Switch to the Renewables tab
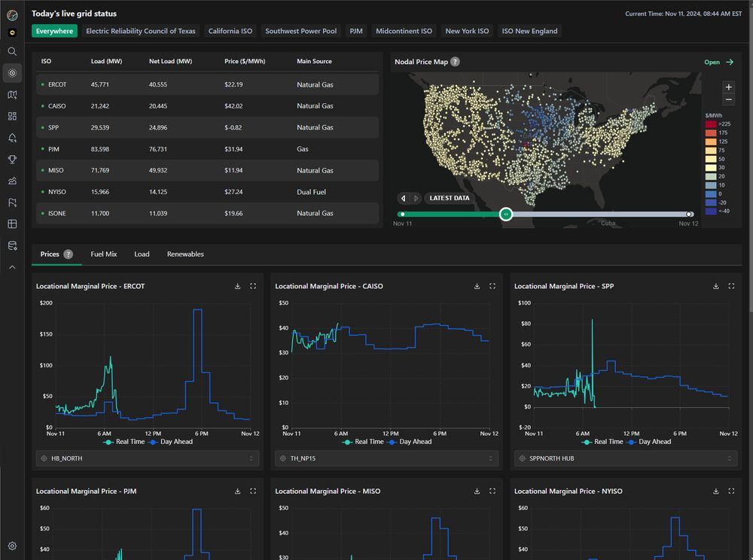 [185, 254]
